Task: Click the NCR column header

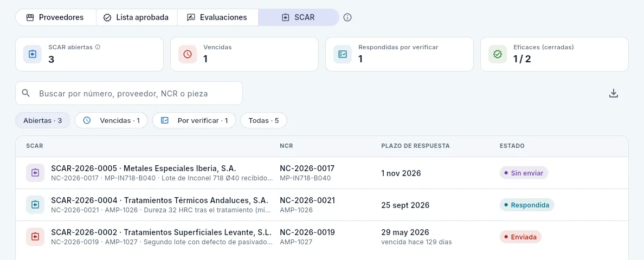Action: (x=286, y=146)
